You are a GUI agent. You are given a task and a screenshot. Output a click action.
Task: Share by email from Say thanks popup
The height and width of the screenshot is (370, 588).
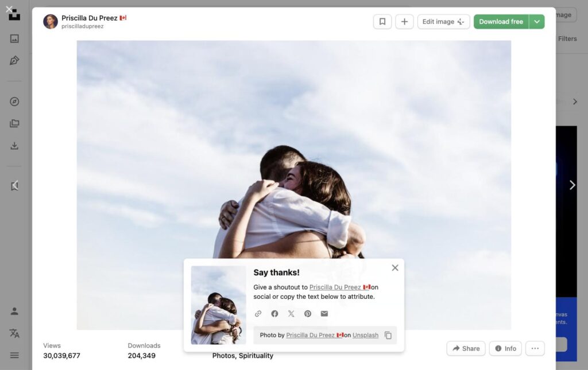coord(324,313)
